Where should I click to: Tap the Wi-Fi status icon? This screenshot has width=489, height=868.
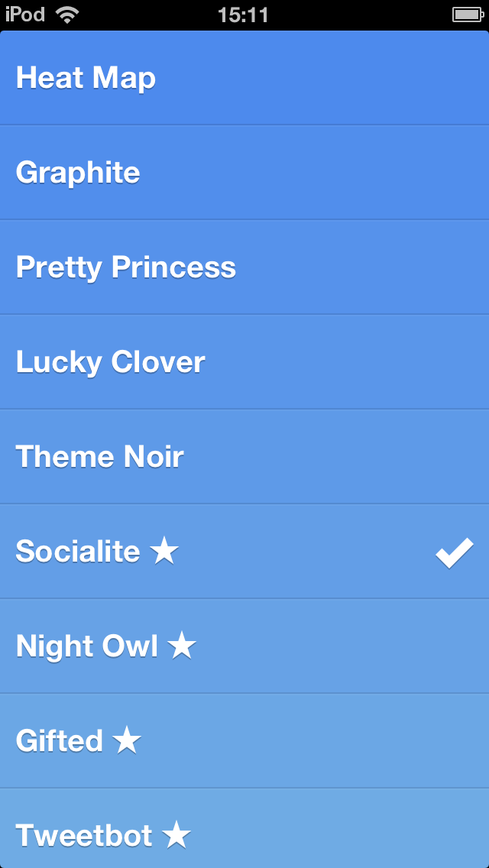click(67, 15)
